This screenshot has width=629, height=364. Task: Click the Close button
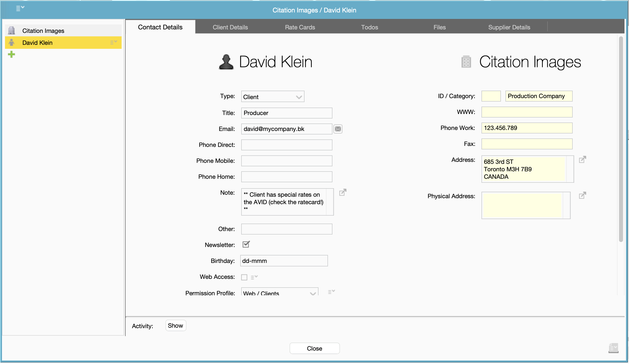click(x=314, y=348)
